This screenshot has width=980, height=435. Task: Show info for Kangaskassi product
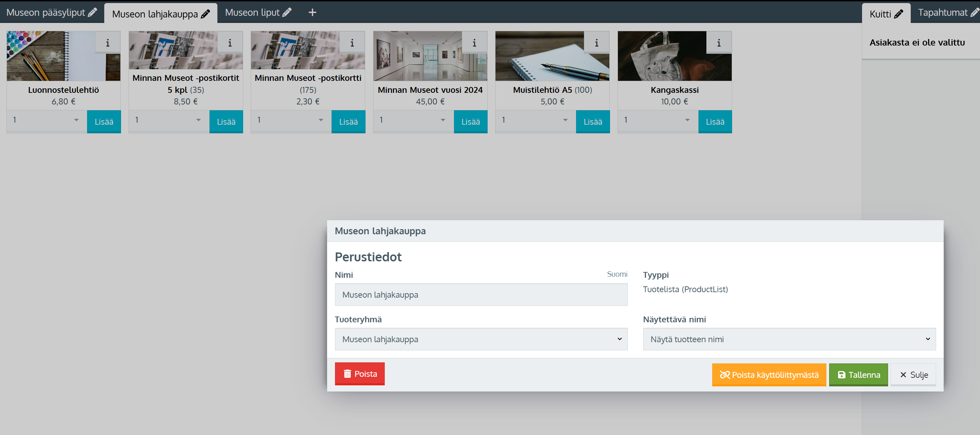(719, 43)
